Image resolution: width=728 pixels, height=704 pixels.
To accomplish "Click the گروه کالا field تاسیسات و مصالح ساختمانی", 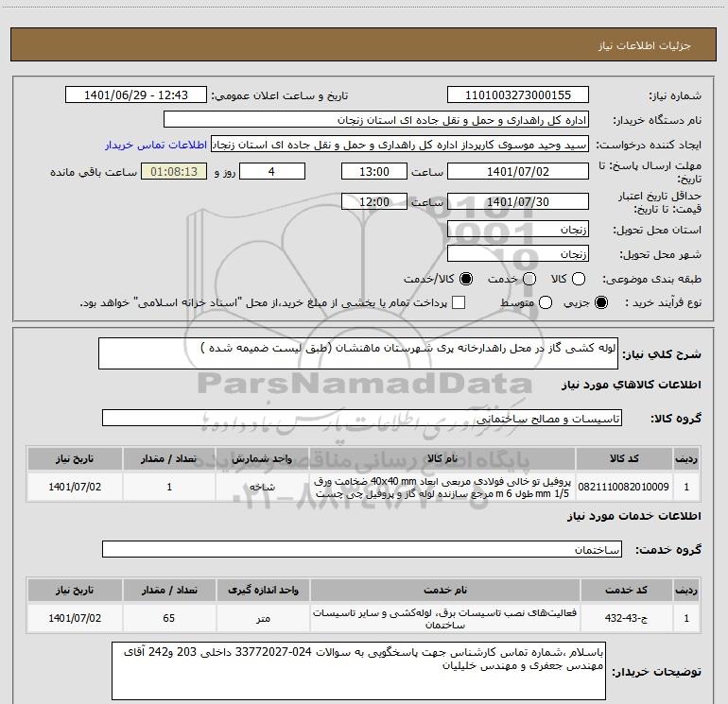I will coord(362,418).
